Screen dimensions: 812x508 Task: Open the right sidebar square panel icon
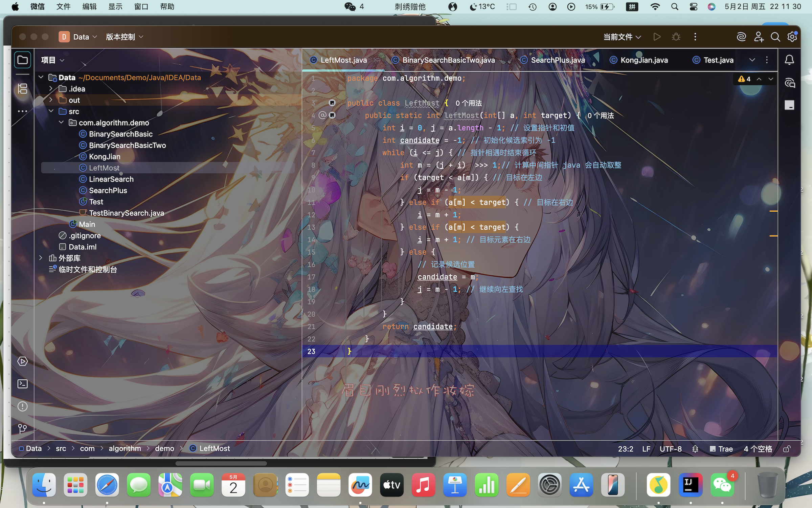click(789, 105)
